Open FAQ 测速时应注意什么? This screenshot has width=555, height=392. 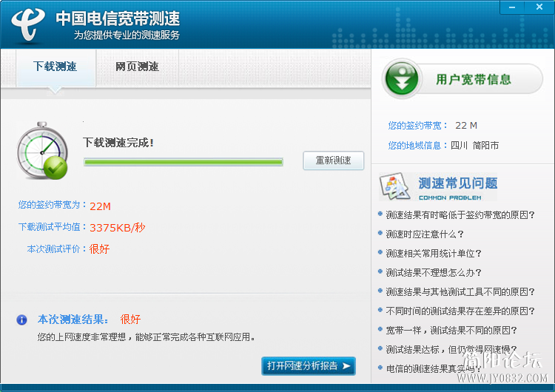coord(425,234)
